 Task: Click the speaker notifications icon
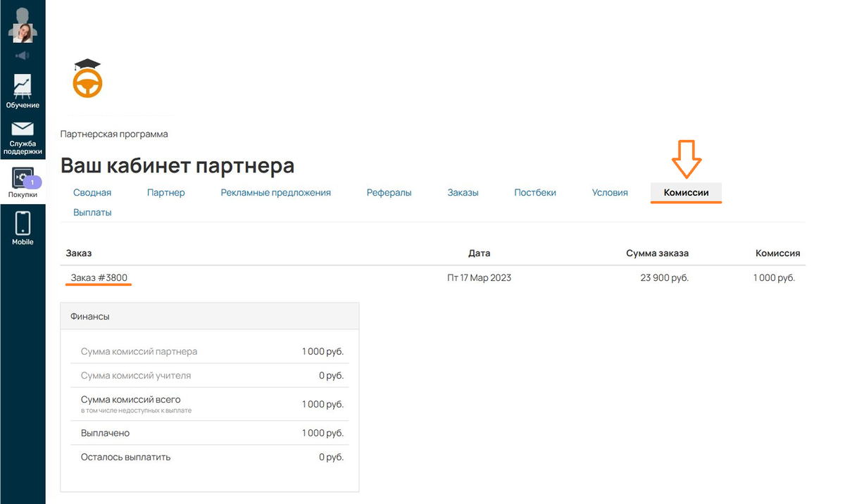point(23,56)
